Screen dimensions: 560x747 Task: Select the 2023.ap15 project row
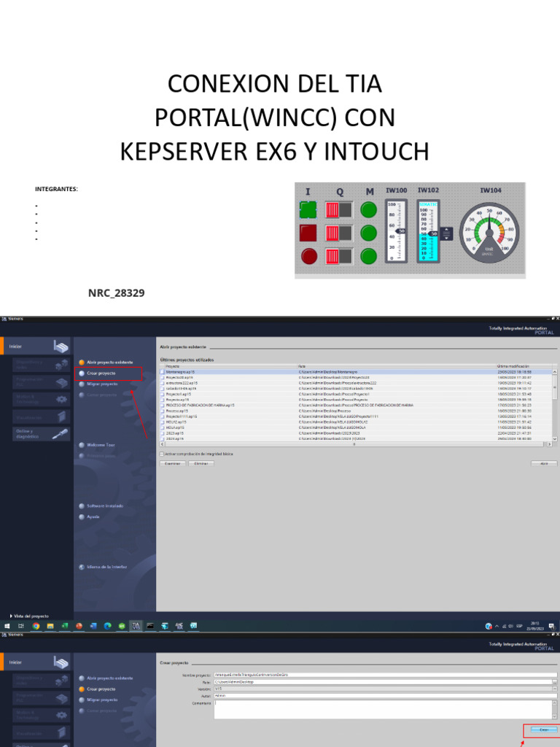355,433
